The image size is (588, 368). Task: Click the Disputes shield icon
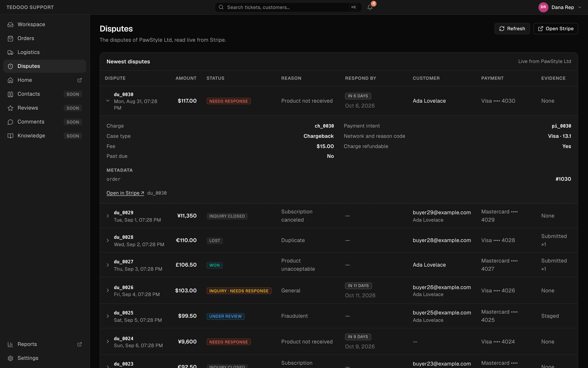click(10, 66)
